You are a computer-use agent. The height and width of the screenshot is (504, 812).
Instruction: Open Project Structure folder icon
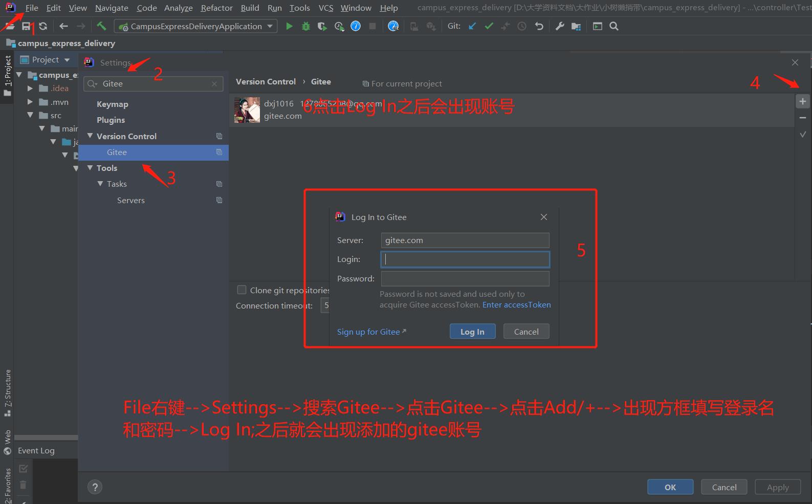click(576, 26)
